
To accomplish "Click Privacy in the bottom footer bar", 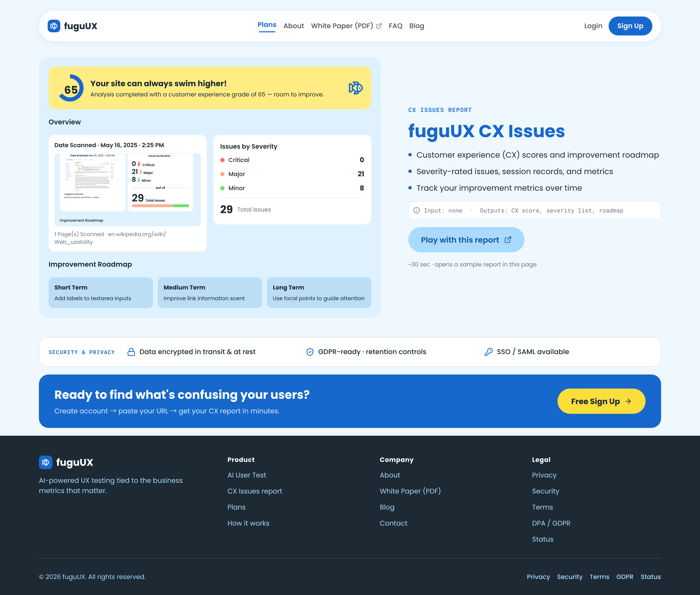I will point(538,577).
